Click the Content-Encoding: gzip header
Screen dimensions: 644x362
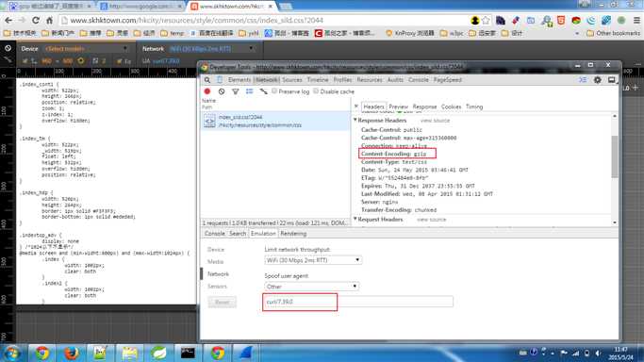(x=393, y=154)
